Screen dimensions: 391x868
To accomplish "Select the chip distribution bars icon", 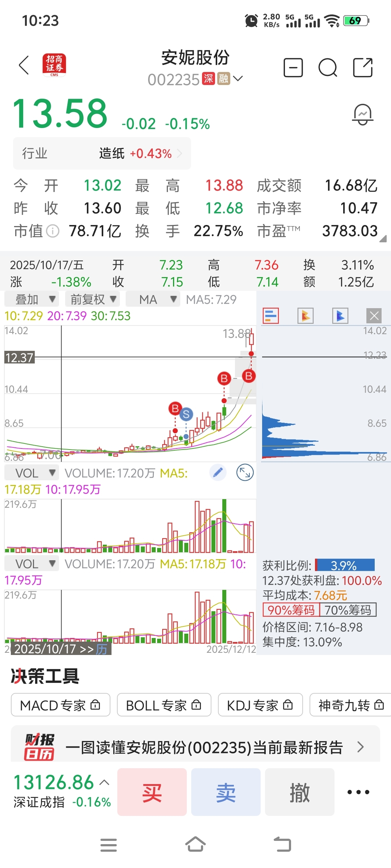I will [271, 316].
